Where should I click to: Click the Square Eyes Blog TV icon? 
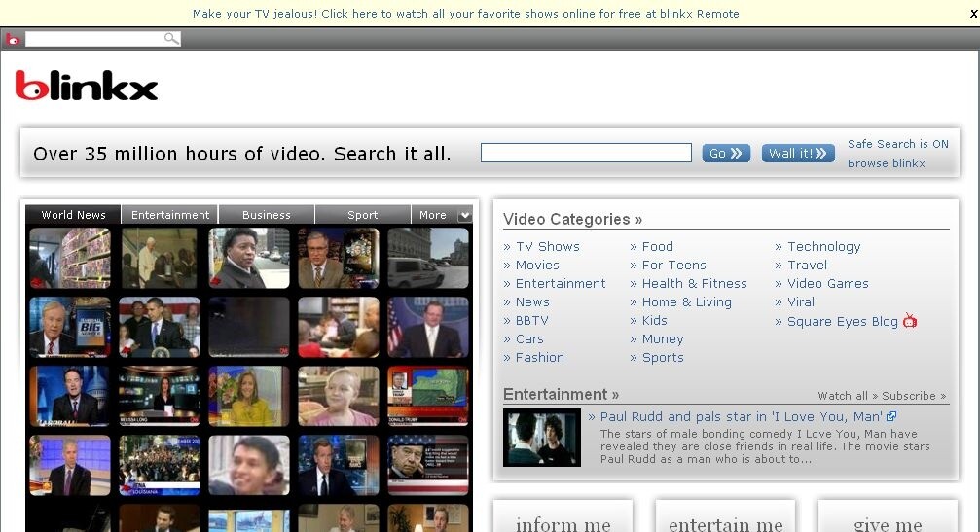coord(910,321)
